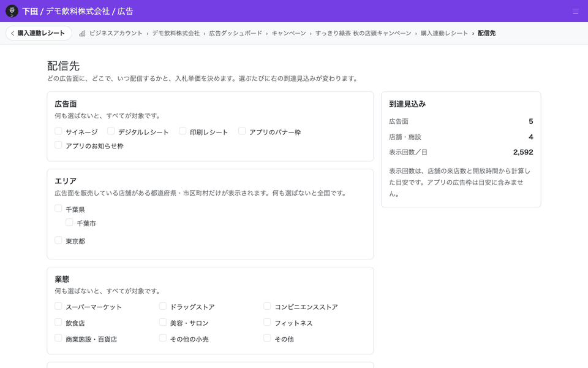Check the サイネージ checkbox
This screenshot has height=368, width=588.
click(58, 131)
